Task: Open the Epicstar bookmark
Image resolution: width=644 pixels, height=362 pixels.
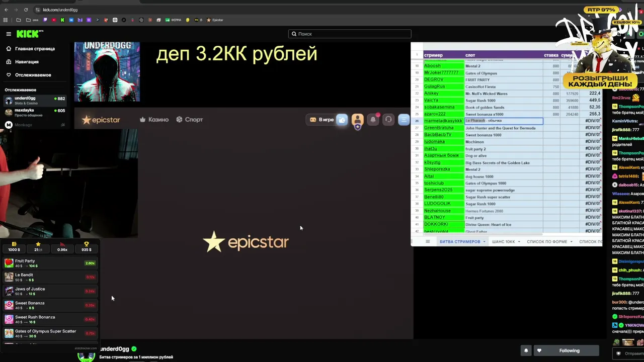Action: [x=215, y=20]
